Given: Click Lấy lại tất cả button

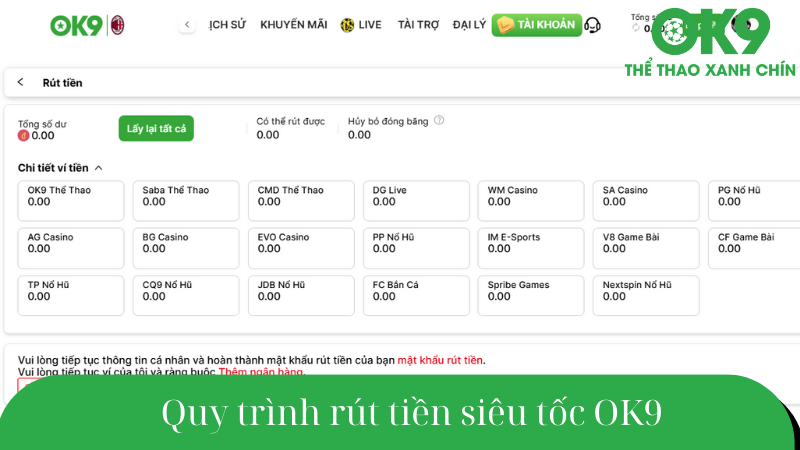Looking at the screenshot, I should [156, 129].
